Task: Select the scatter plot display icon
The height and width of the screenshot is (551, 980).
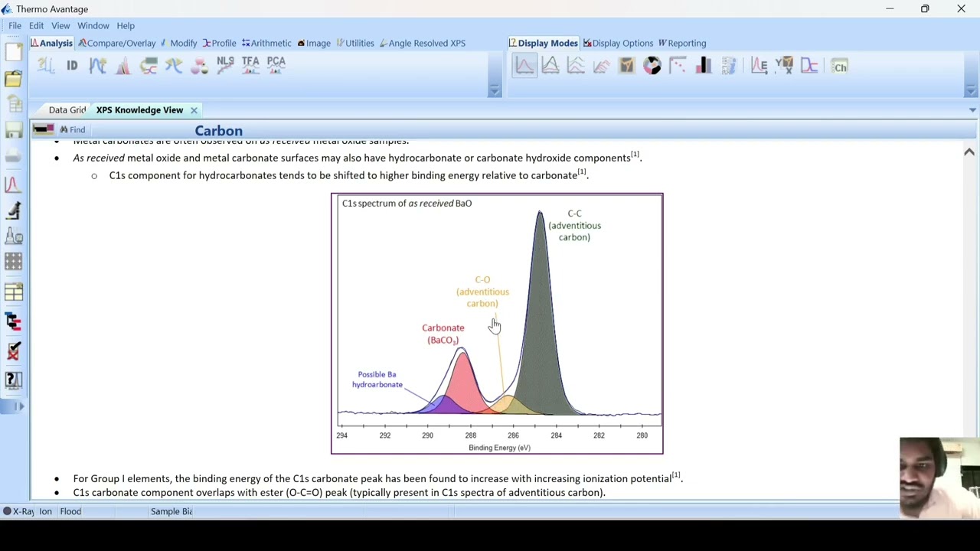Action: point(678,66)
